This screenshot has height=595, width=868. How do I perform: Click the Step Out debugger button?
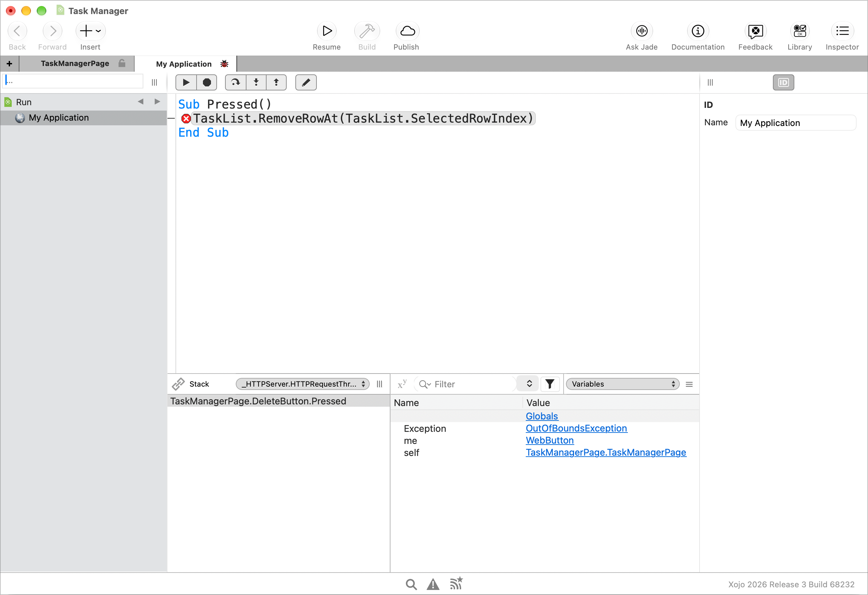[276, 82]
